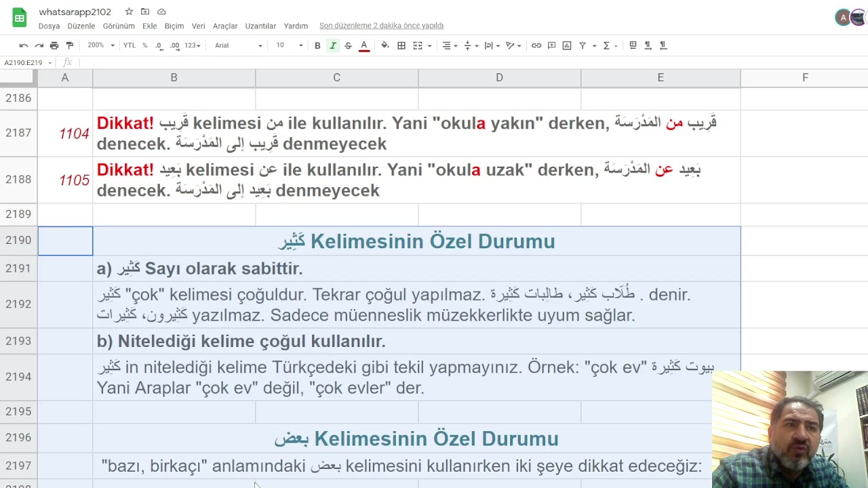Create a filter
This screenshot has height=488, width=868.
(583, 45)
